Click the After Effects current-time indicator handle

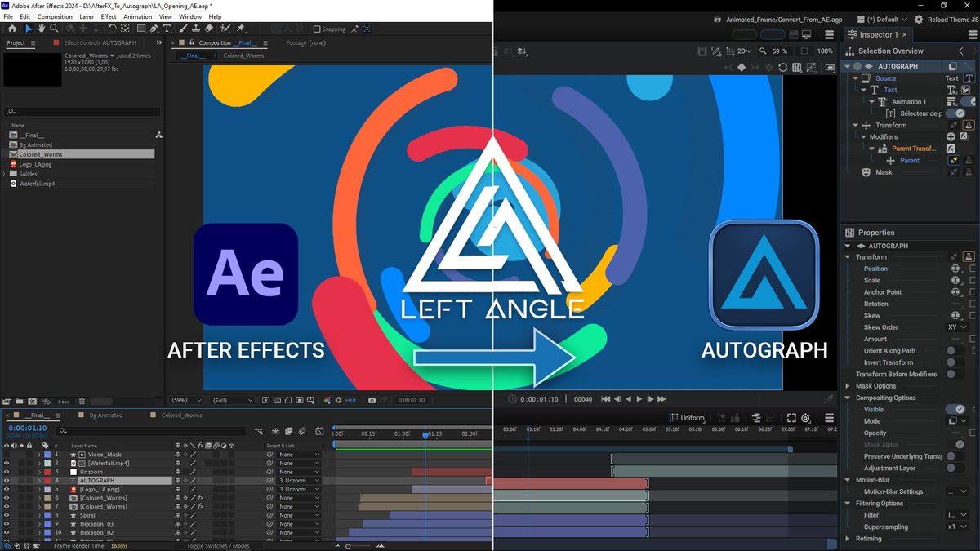[x=425, y=435]
